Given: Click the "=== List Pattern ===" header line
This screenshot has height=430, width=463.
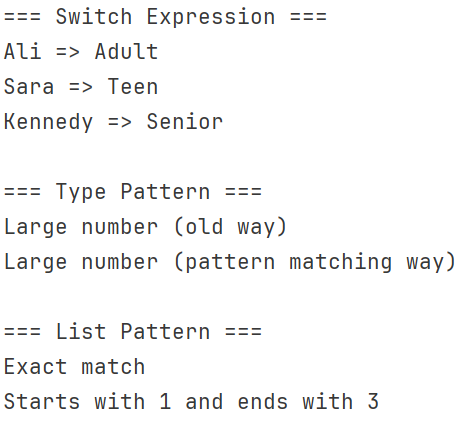Looking at the screenshot, I should tap(133, 332).
